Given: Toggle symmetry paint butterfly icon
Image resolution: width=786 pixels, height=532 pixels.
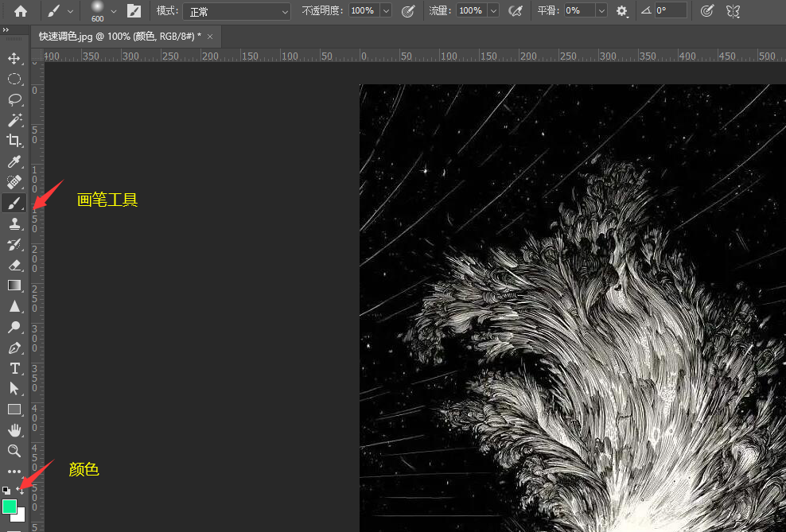Looking at the screenshot, I should point(733,11).
